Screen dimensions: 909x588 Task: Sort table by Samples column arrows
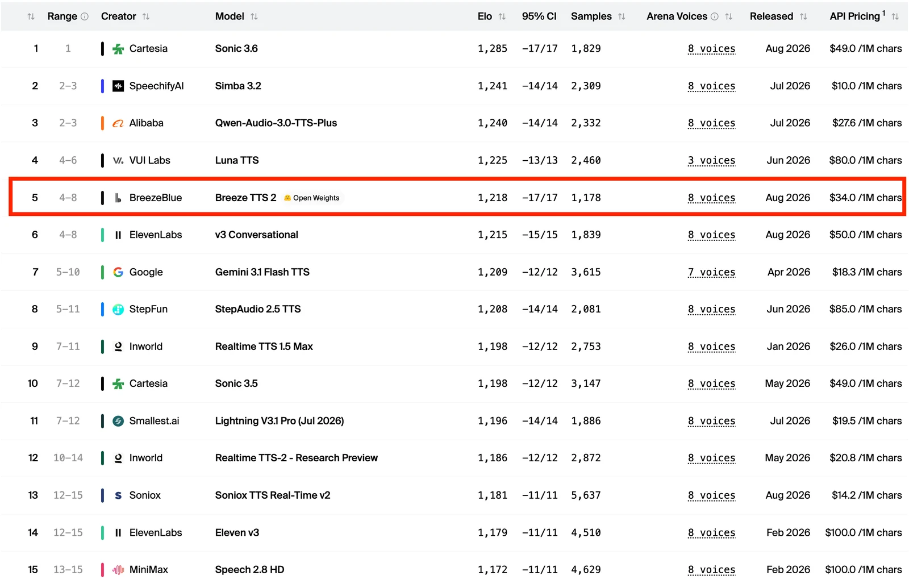click(x=622, y=16)
